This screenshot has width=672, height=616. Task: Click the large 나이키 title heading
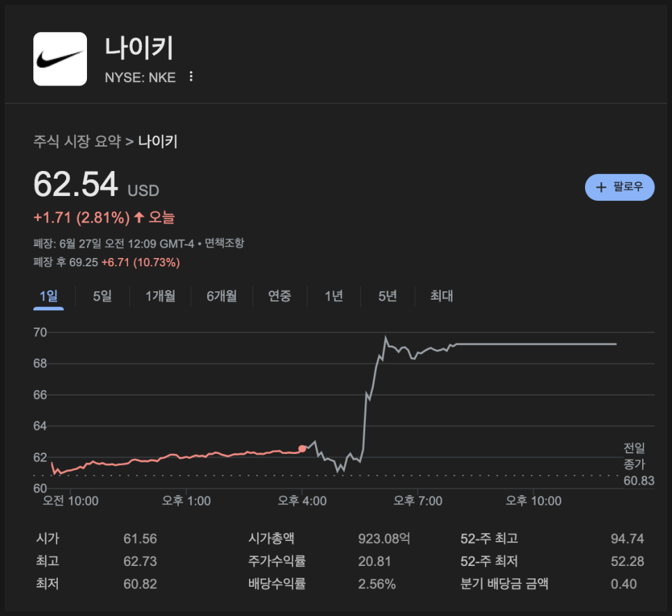pos(139,47)
